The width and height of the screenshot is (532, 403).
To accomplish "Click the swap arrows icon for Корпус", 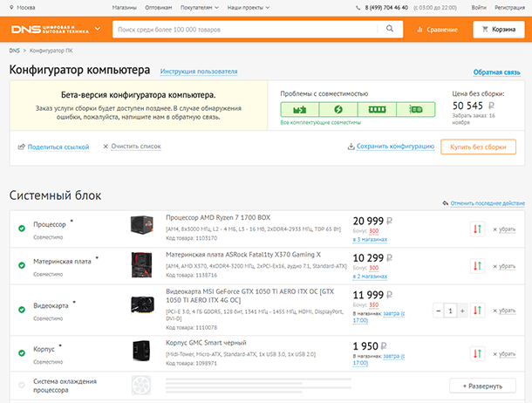I will click(x=477, y=354).
